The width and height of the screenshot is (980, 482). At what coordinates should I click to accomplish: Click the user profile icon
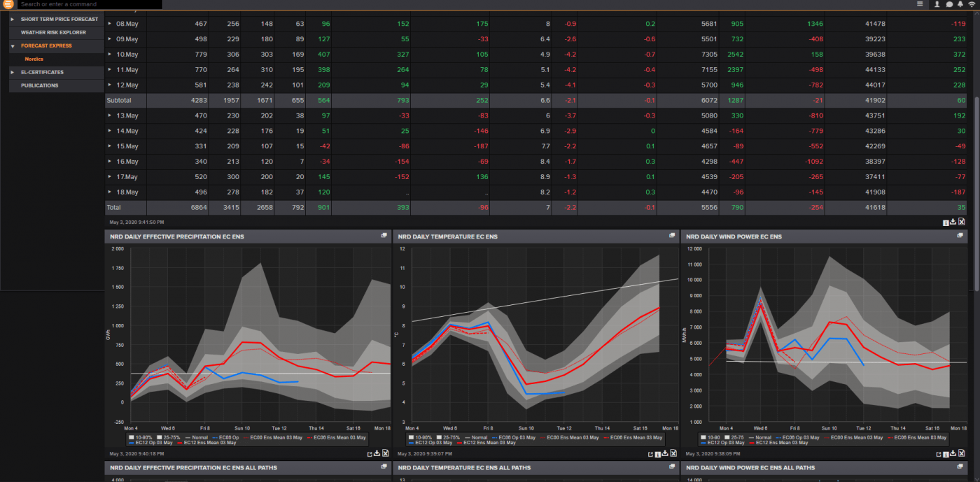coord(937,4)
